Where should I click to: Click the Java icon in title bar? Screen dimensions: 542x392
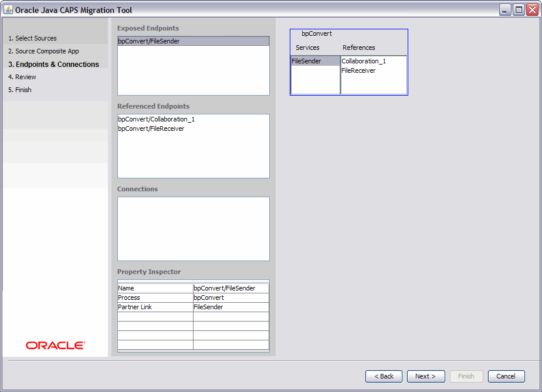8,9
